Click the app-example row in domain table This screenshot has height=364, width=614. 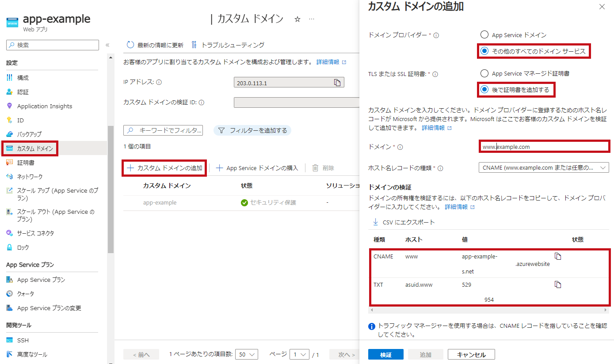(242, 203)
